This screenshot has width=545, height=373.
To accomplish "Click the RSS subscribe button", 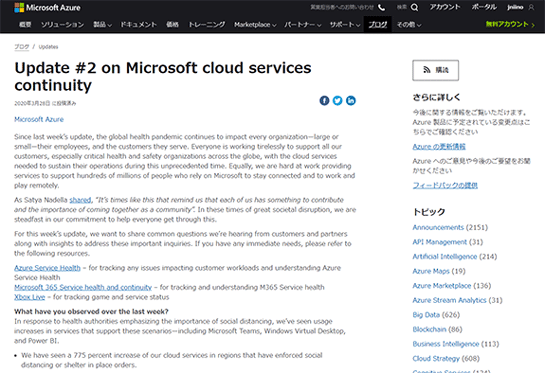I will [436, 70].
